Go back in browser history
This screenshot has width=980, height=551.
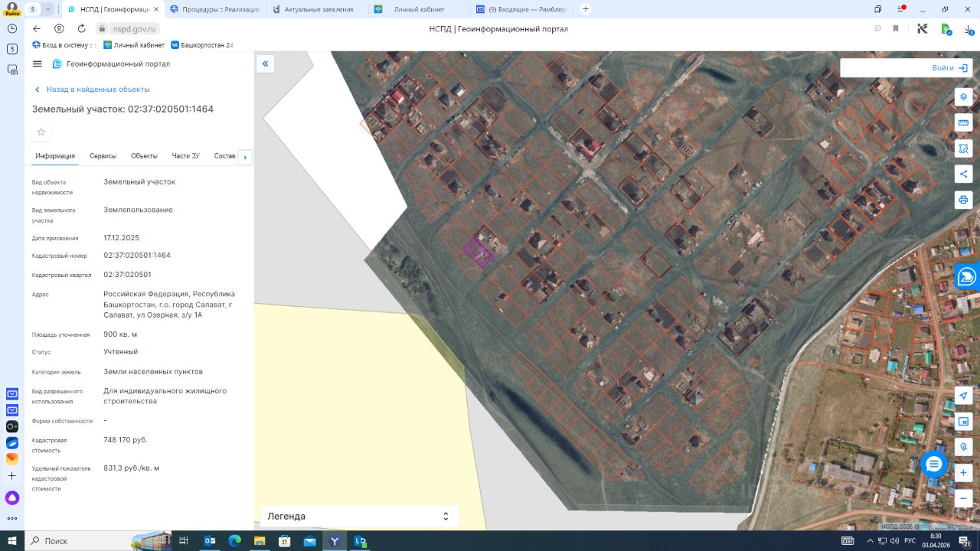[x=37, y=28]
